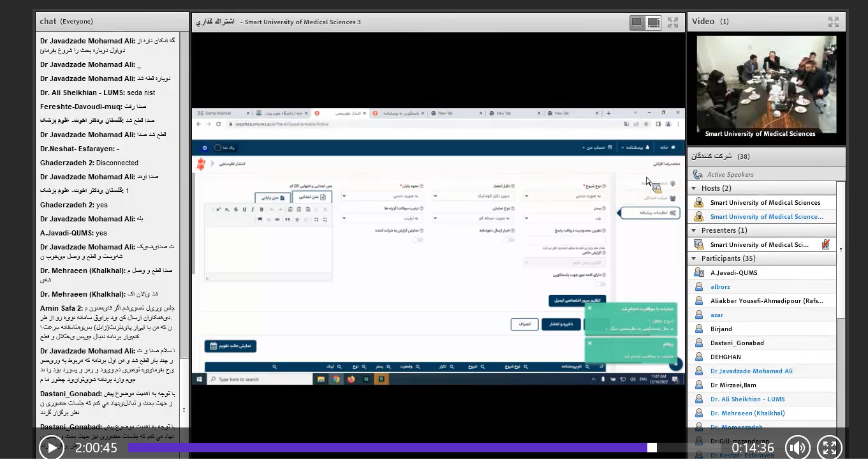Click the purple playback progress bar
The height and width of the screenshot is (460, 868).
coord(388,448)
